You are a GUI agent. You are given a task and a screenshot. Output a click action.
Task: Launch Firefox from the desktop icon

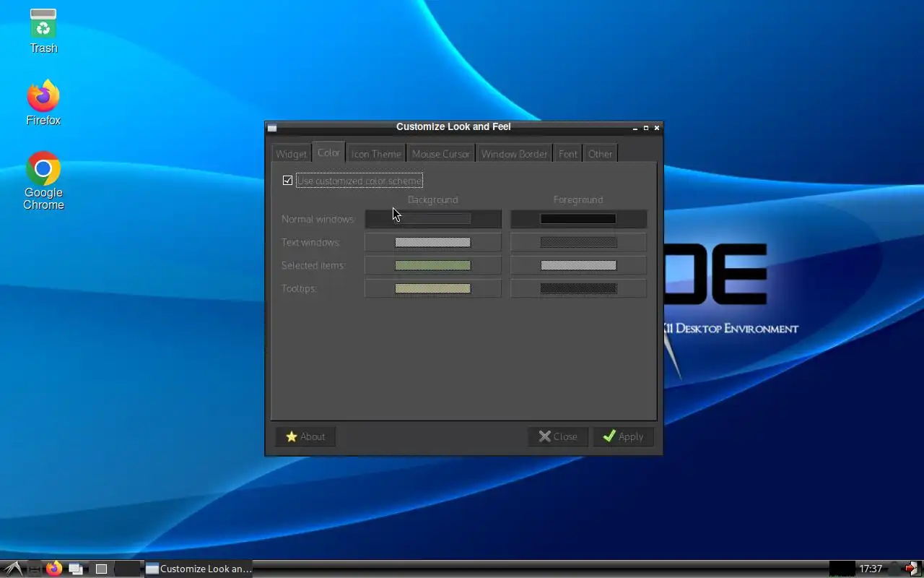point(43,103)
